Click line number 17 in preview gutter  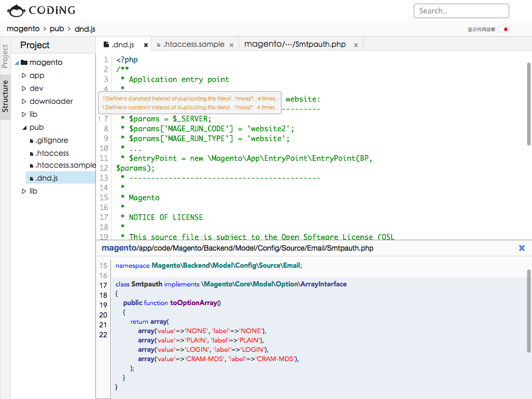(103, 285)
